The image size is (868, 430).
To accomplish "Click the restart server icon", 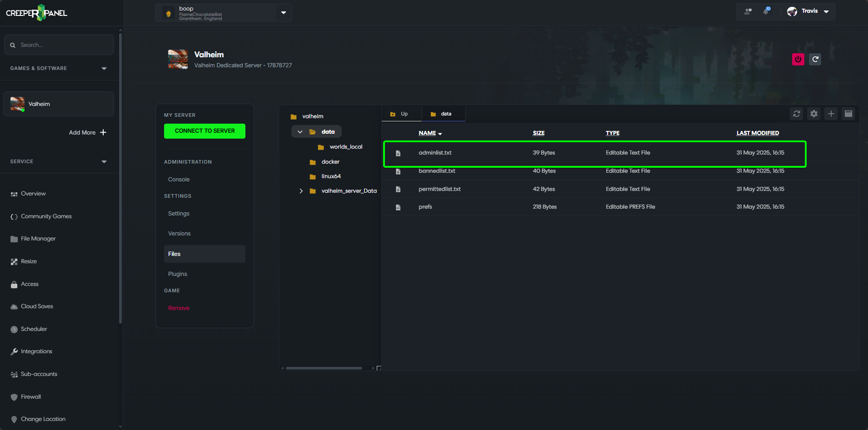I will point(815,59).
